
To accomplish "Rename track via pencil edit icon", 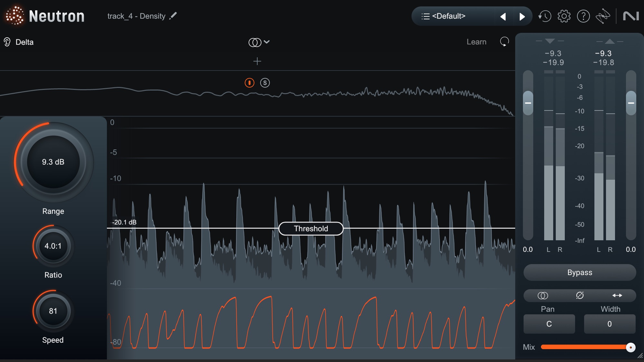I will (x=173, y=16).
